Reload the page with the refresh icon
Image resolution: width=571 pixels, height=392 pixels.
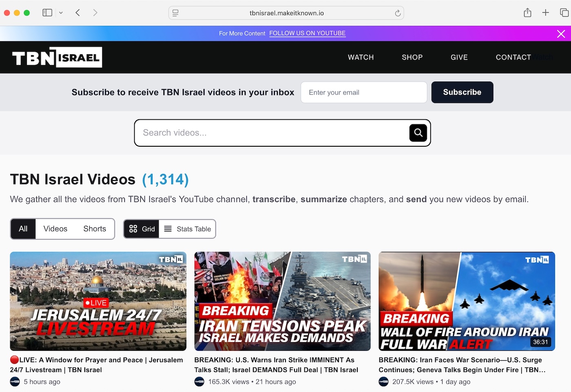point(398,13)
